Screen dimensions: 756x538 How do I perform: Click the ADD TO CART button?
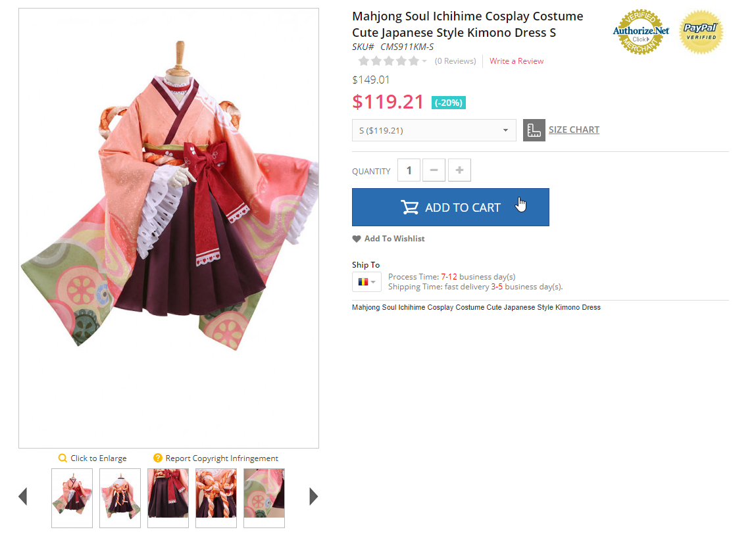450,207
